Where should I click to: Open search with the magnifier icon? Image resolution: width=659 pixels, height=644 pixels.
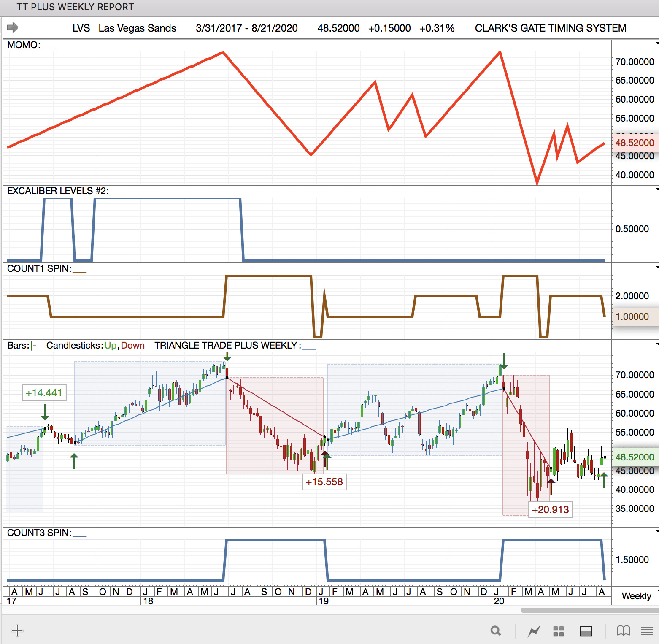[x=496, y=631]
